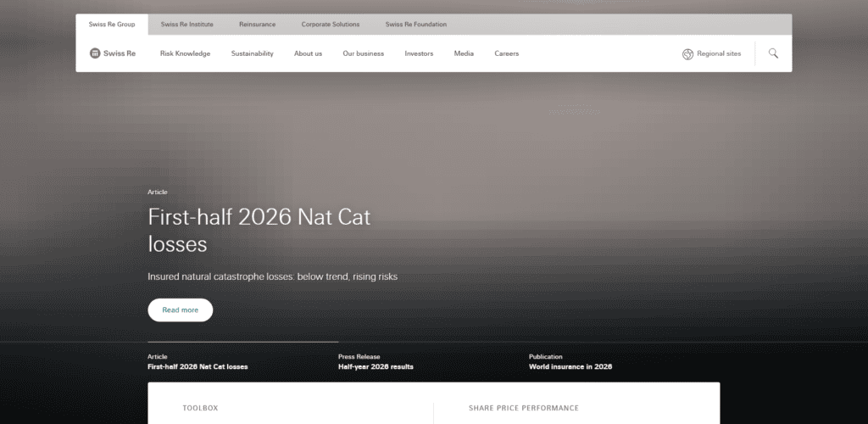
Task: Select Half-year 2026 results press release slide
Action: click(x=376, y=361)
